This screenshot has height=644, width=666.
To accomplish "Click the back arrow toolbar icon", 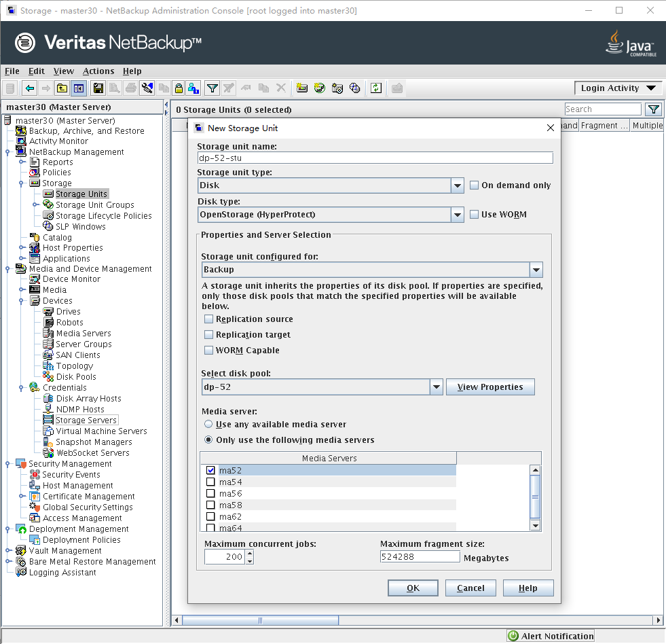I will pyautogui.click(x=29, y=88).
